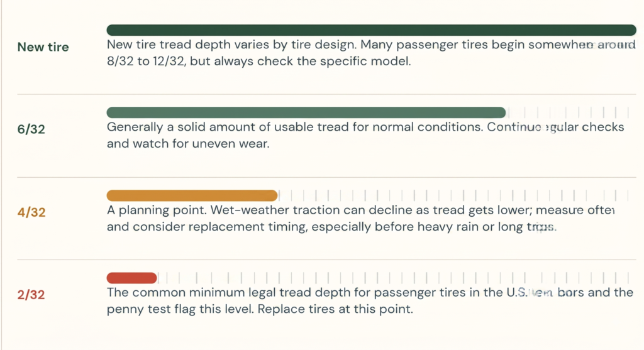Click 'Replace tires at this point' sentence

(335, 309)
